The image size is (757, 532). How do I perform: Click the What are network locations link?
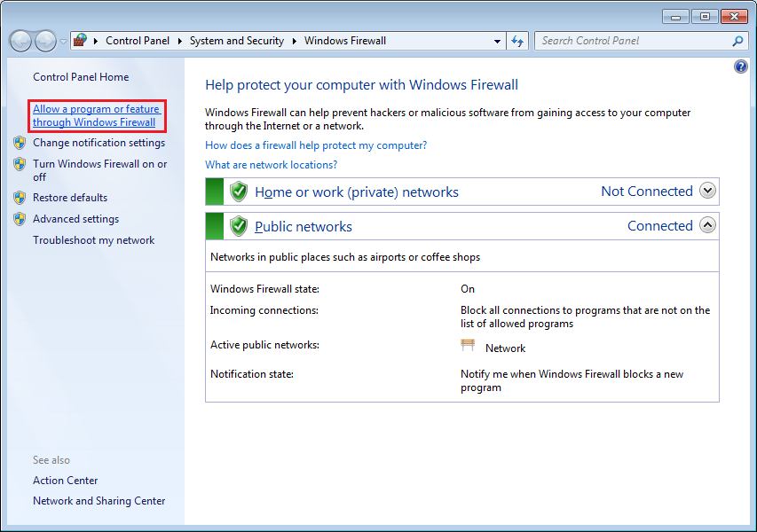tap(271, 164)
